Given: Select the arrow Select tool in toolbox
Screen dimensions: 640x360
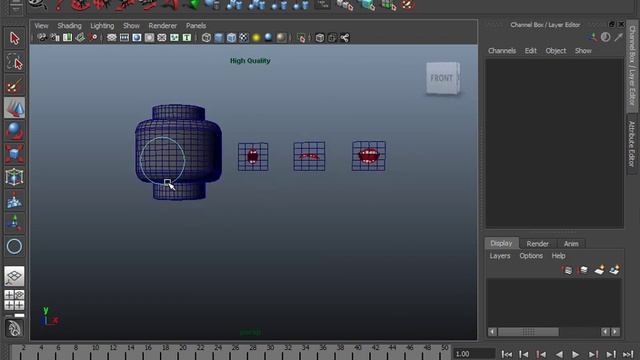Looking at the screenshot, I should click(x=14, y=38).
